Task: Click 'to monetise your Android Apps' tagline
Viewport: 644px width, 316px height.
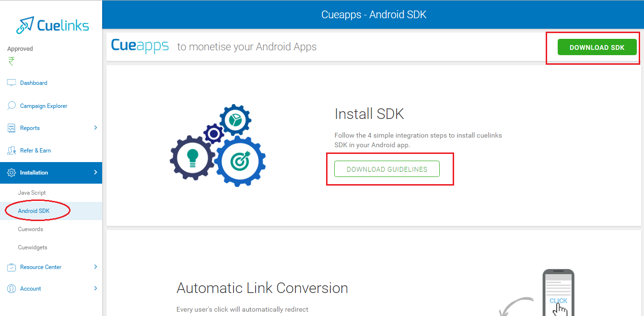Action: tap(247, 47)
